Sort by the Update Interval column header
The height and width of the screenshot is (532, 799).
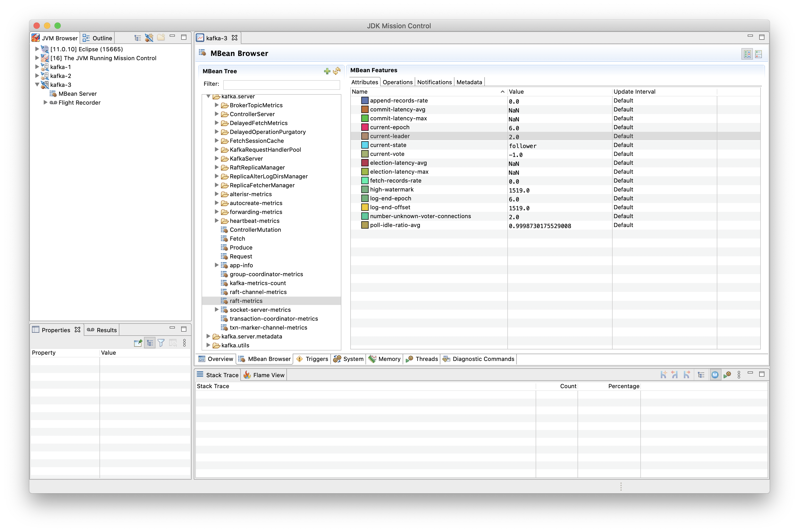pos(664,92)
